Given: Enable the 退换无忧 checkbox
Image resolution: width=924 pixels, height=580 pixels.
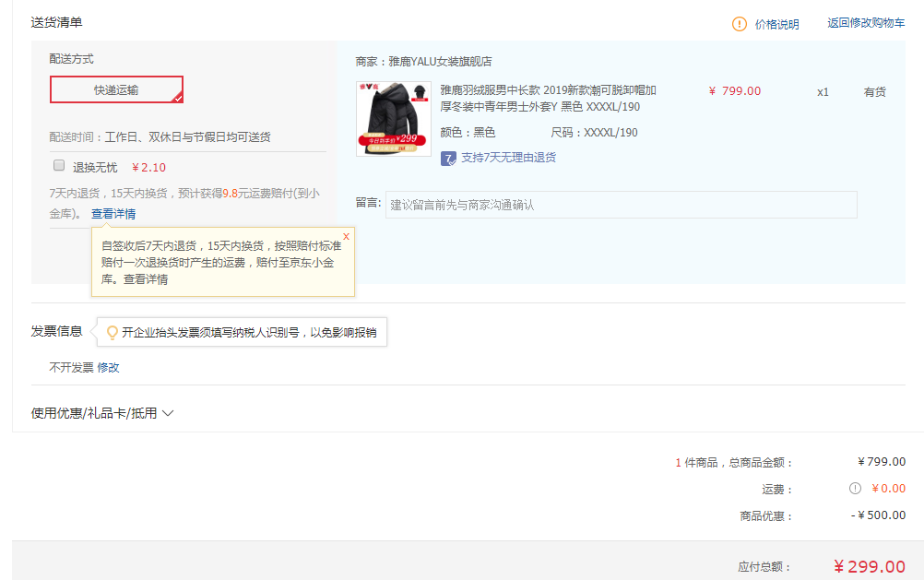Looking at the screenshot, I should (x=59, y=165).
